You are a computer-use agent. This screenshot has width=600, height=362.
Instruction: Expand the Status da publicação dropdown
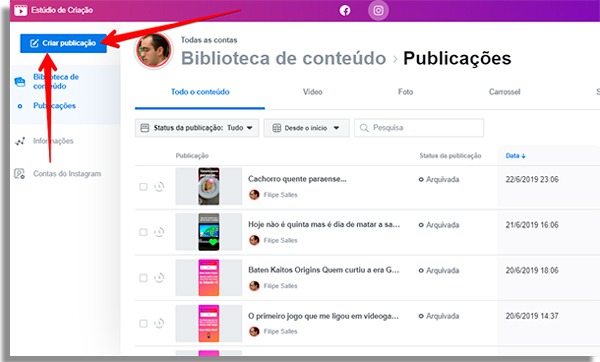click(197, 128)
